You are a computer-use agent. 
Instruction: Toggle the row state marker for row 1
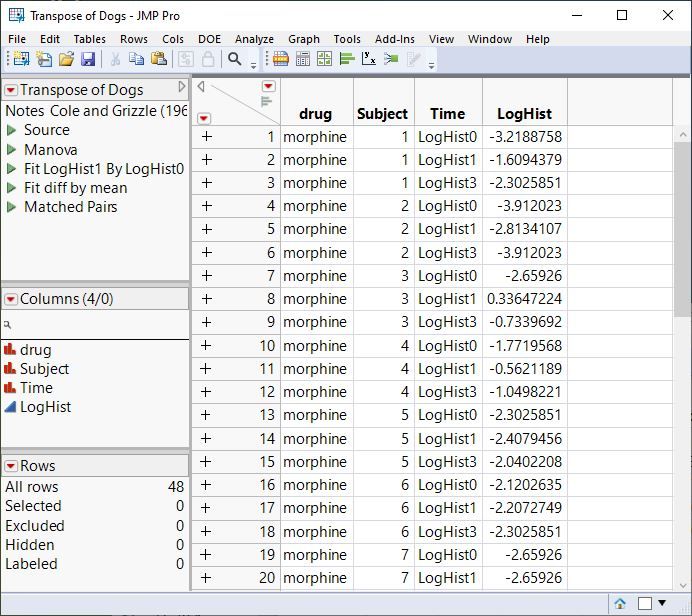[207, 136]
